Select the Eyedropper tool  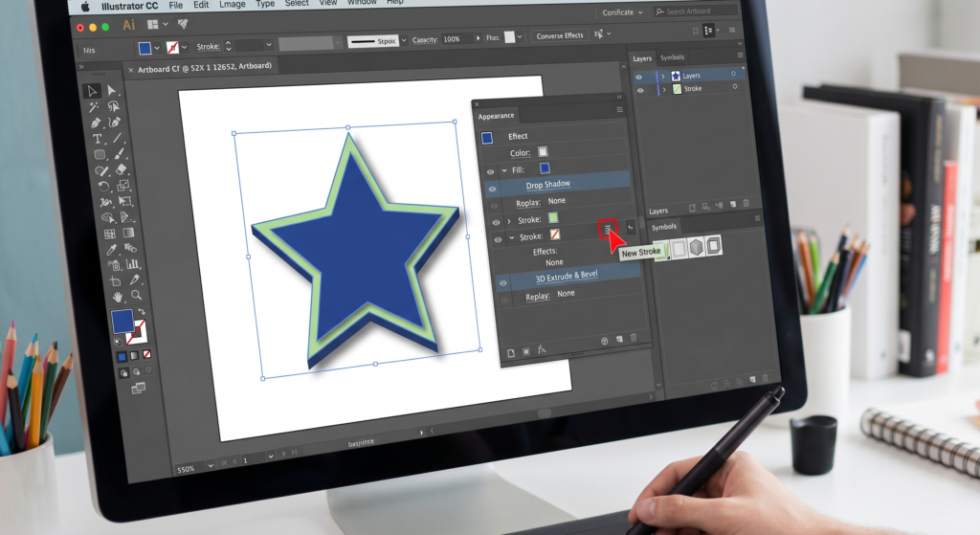[112, 250]
